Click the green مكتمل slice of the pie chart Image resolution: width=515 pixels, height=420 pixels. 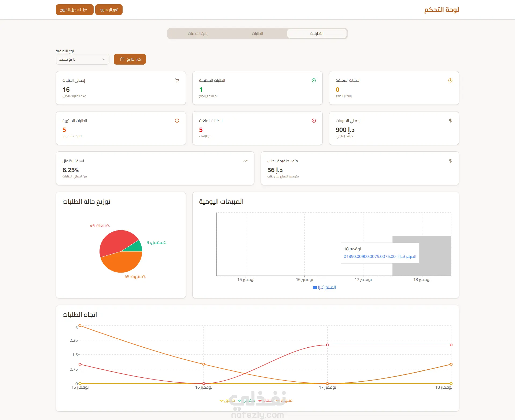[135, 247]
